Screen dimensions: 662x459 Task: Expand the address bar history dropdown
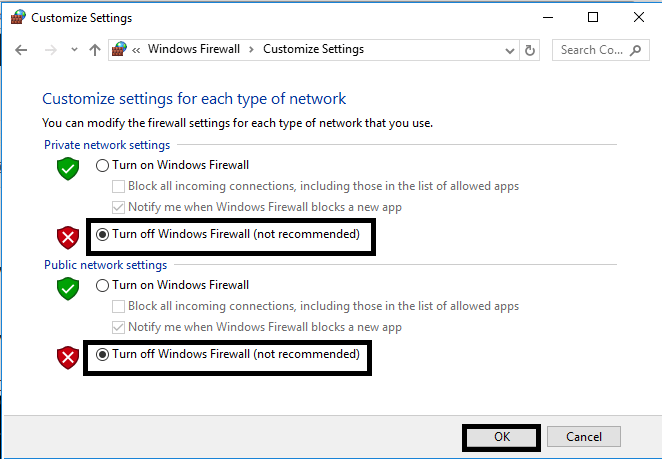509,50
